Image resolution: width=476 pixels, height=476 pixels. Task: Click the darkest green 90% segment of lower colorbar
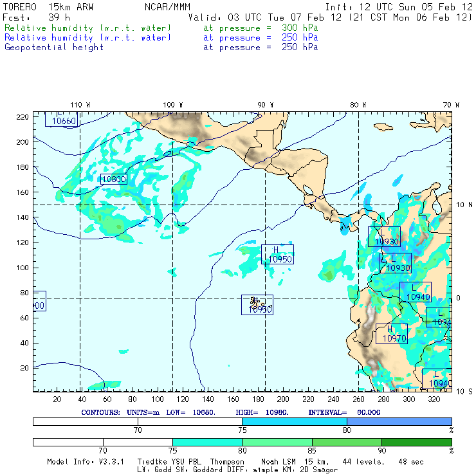(x=417, y=442)
